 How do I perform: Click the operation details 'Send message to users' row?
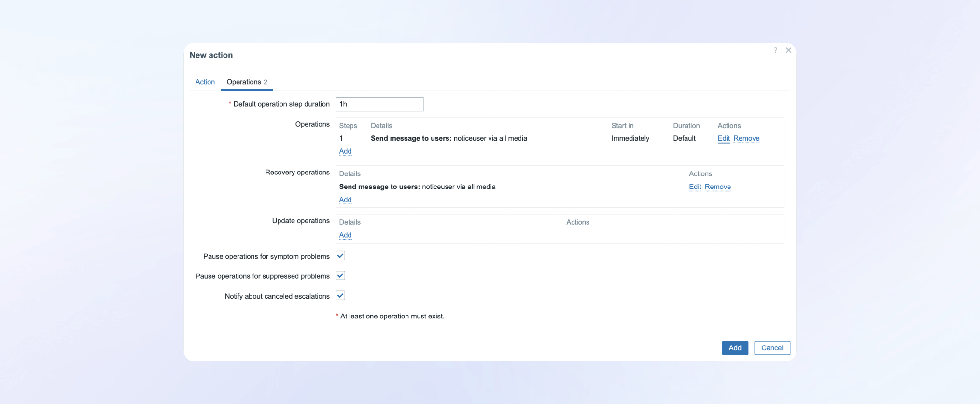448,138
